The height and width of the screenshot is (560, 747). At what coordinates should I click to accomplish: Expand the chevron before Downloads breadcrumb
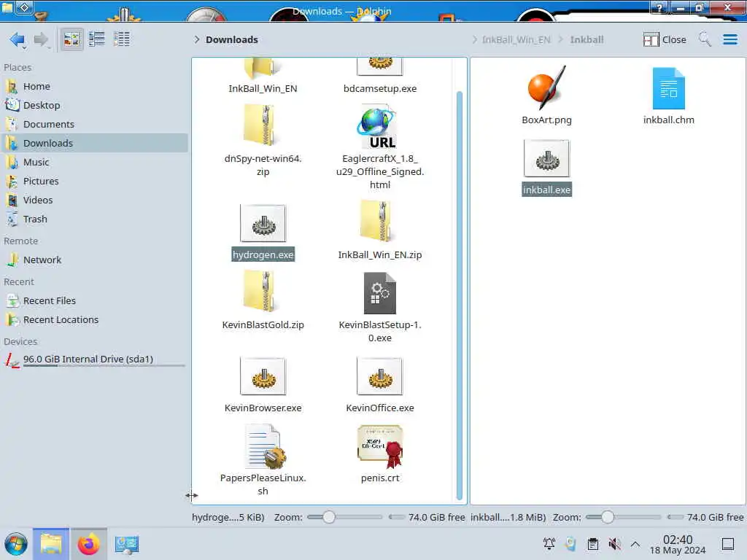click(x=197, y=39)
